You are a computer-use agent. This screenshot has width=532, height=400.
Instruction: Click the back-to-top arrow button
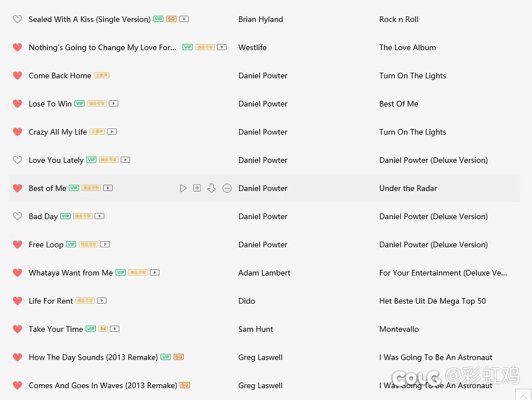click(x=524, y=395)
